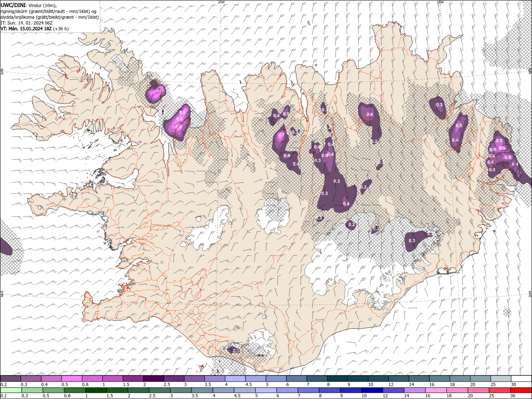
Task: Pick the white 30 swatch in snow scale
Action: tap(521, 379)
